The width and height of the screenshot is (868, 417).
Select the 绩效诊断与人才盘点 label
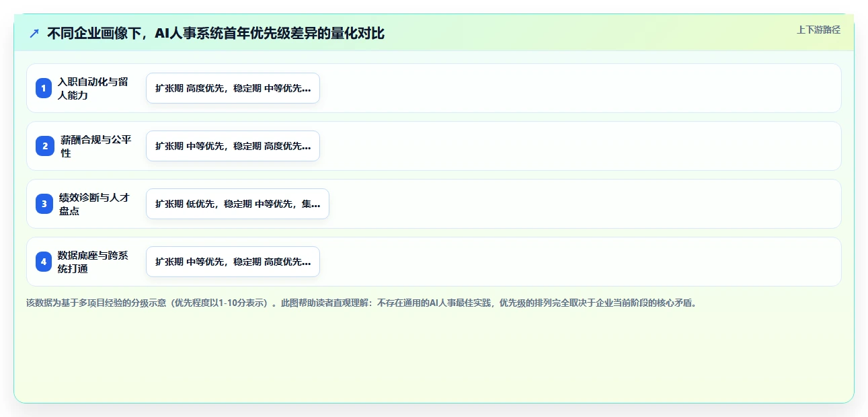(x=94, y=204)
